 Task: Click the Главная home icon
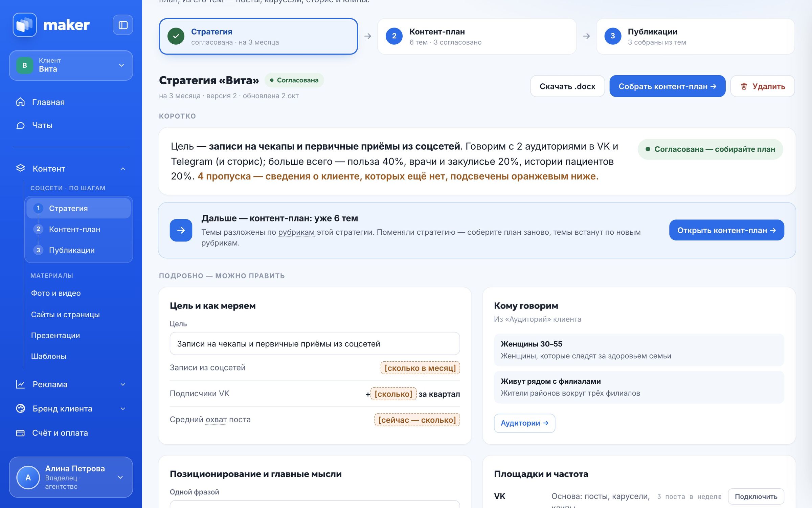[x=20, y=102]
